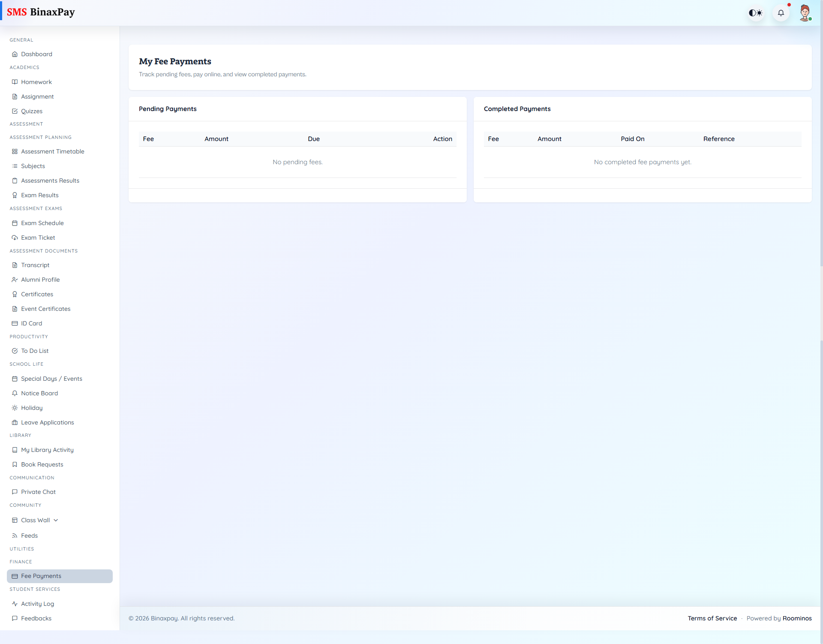823x644 pixels.
Task: Open the Certificates award icon
Action: pyautogui.click(x=15, y=294)
